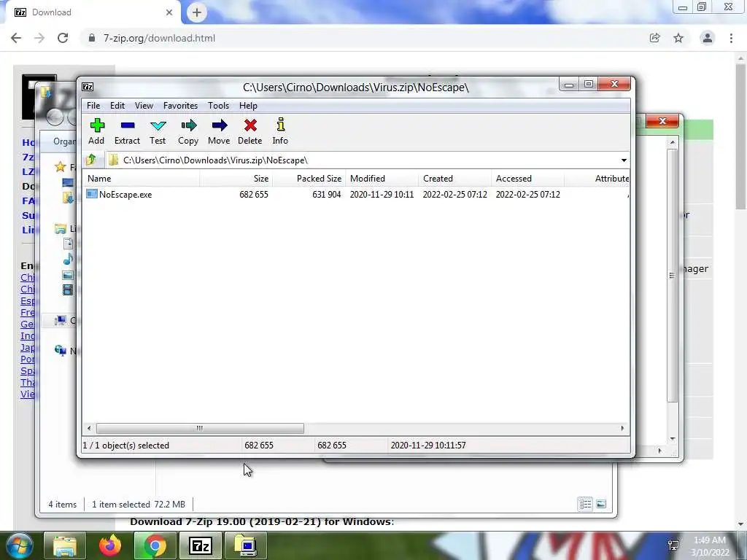Click the packed size 631 904

pos(327,194)
